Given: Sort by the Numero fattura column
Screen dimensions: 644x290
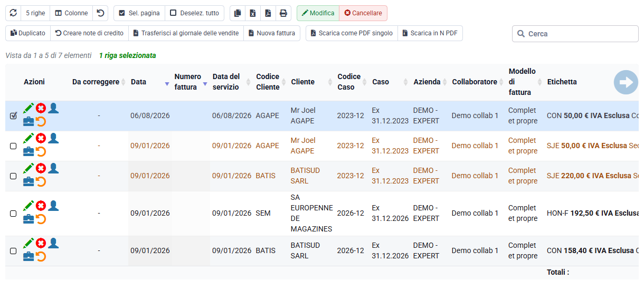Looking at the screenshot, I should (191, 82).
